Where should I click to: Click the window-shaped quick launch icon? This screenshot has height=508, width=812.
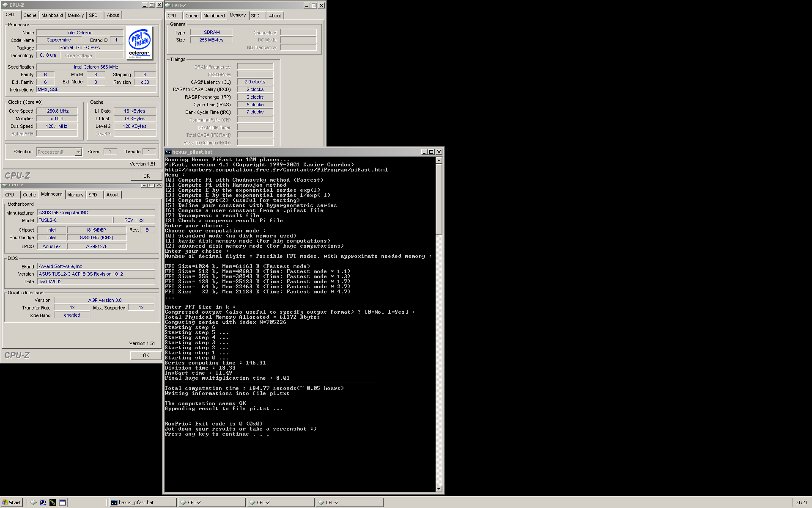click(x=63, y=502)
